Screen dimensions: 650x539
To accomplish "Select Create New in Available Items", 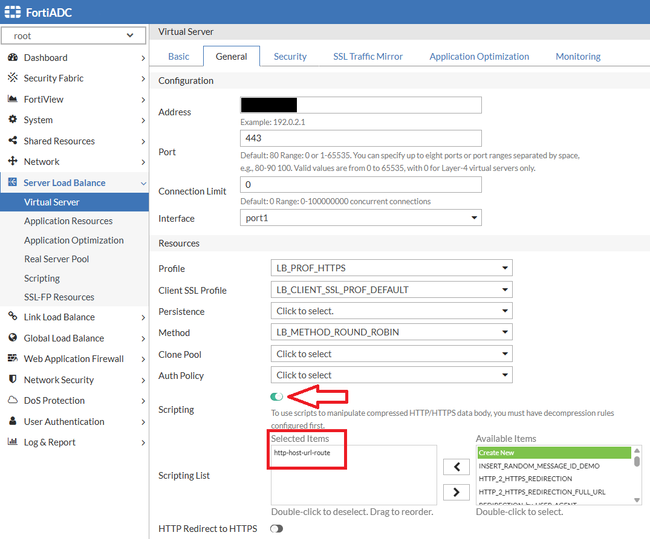I will (x=554, y=453).
